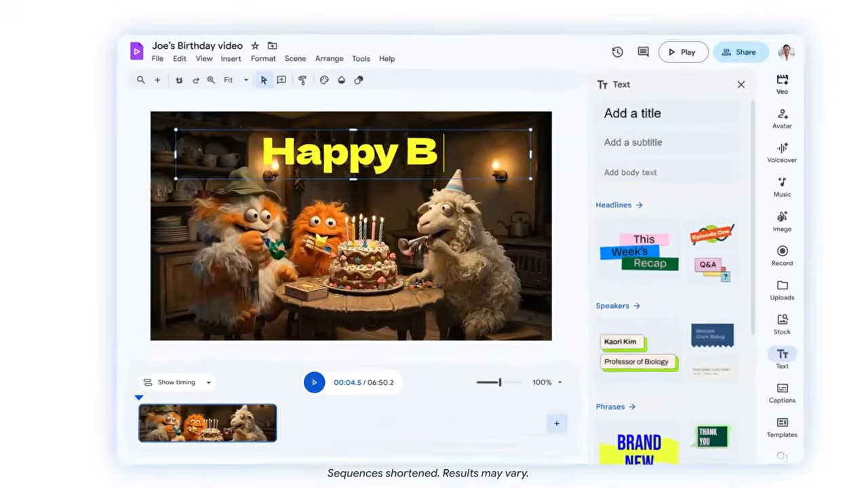Click the Share button
The height and width of the screenshot is (488, 868).
[740, 52]
